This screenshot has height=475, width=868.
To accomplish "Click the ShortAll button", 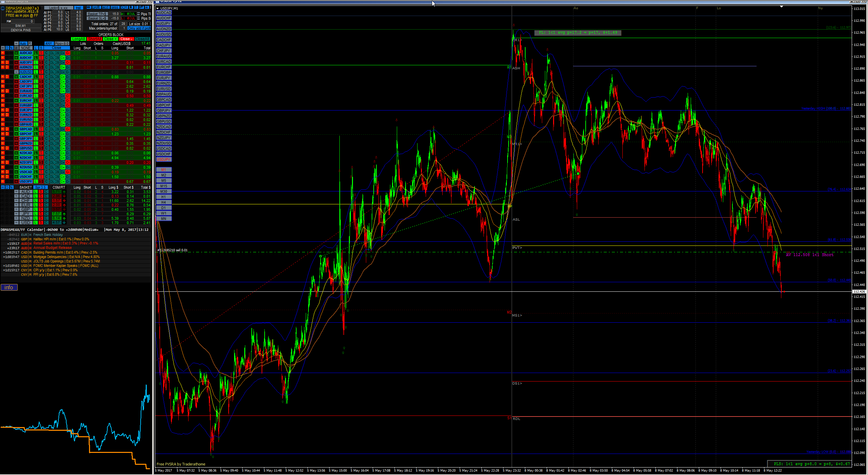I will (94, 39).
